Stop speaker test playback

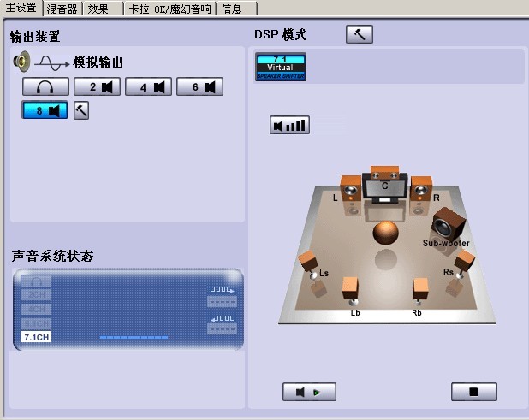pyautogui.click(x=473, y=392)
